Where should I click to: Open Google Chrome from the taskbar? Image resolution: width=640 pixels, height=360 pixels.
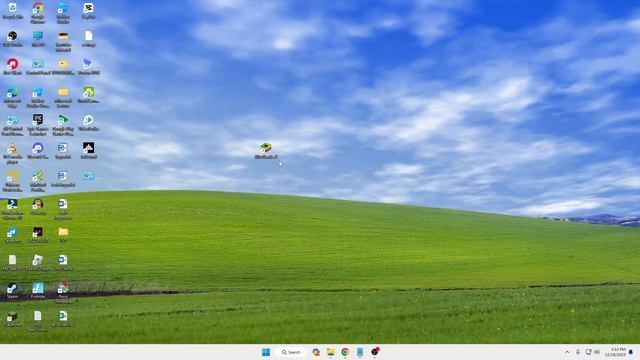pos(345,352)
